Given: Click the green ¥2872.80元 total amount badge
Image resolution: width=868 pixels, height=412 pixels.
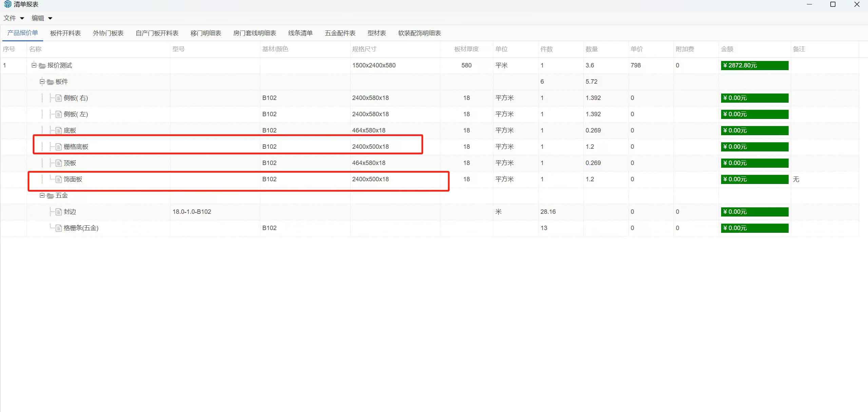Looking at the screenshot, I should click(x=754, y=65).
